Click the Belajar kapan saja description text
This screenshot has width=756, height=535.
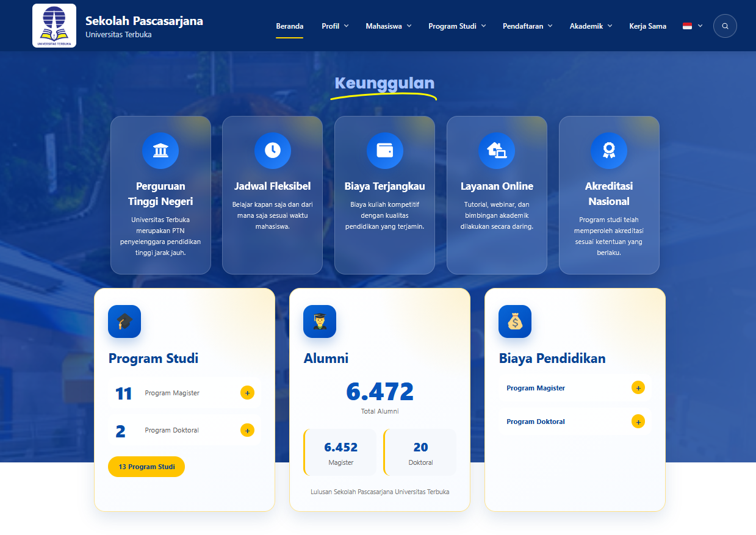273,215
